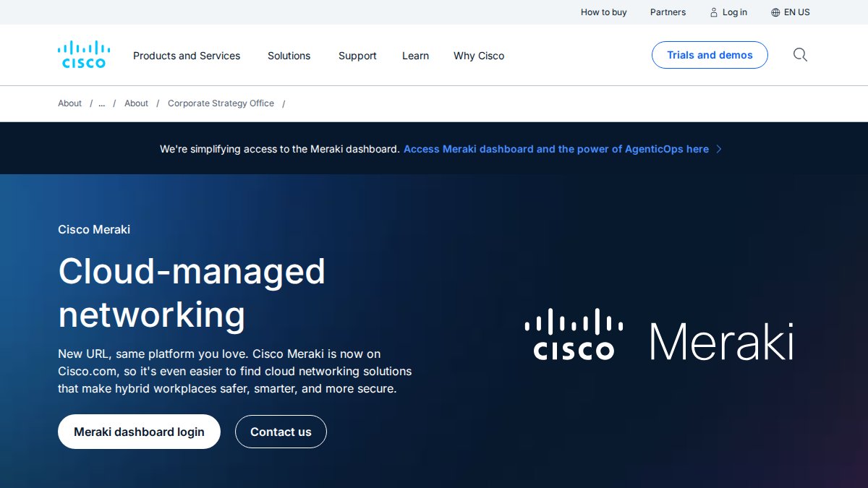Viewport: 868px width, 488px height.
Task: Expand the collapsed breadcrumb ellipsis
Action: (102, 103)
